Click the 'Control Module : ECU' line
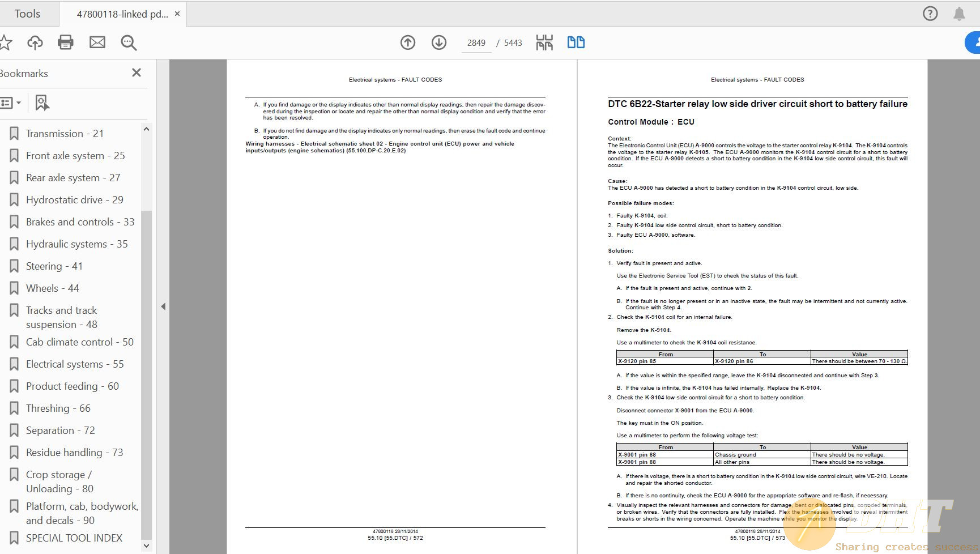The image size is (980, 554). click(x=651, y=122)
